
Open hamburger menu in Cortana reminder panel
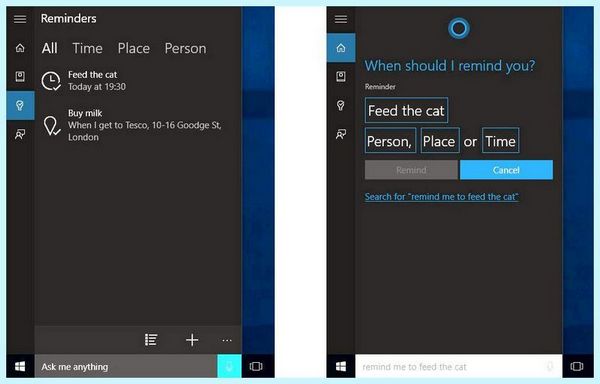341,19
